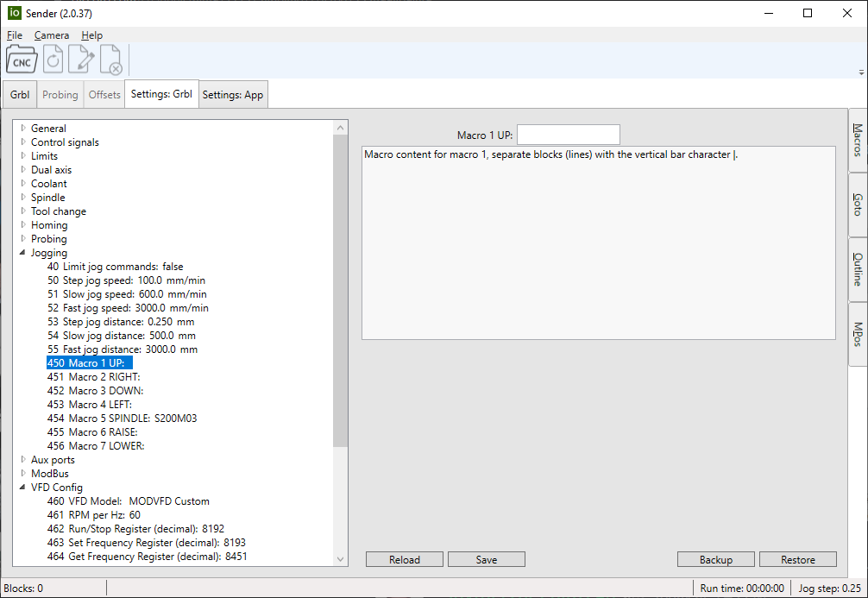Select setting 455 Macro 6 RAISE
Viewport: 868px width, 598px height.
[x=92, y=432]
